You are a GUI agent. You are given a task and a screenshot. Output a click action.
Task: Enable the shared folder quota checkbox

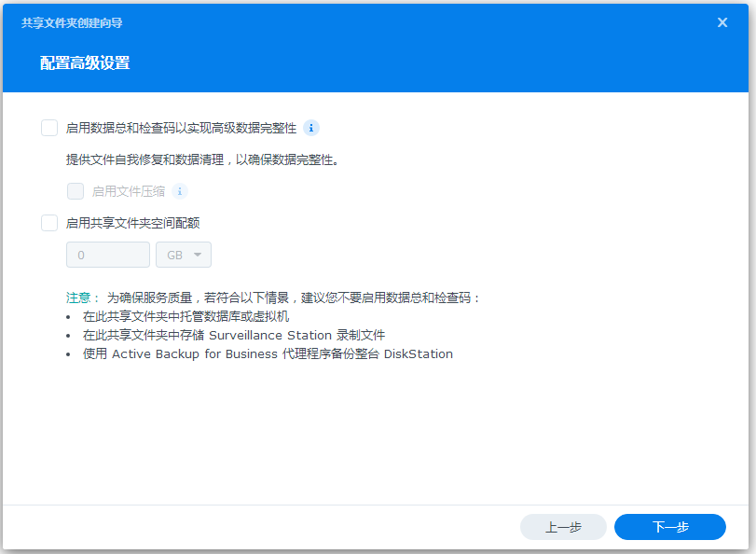tap(49, 223)
